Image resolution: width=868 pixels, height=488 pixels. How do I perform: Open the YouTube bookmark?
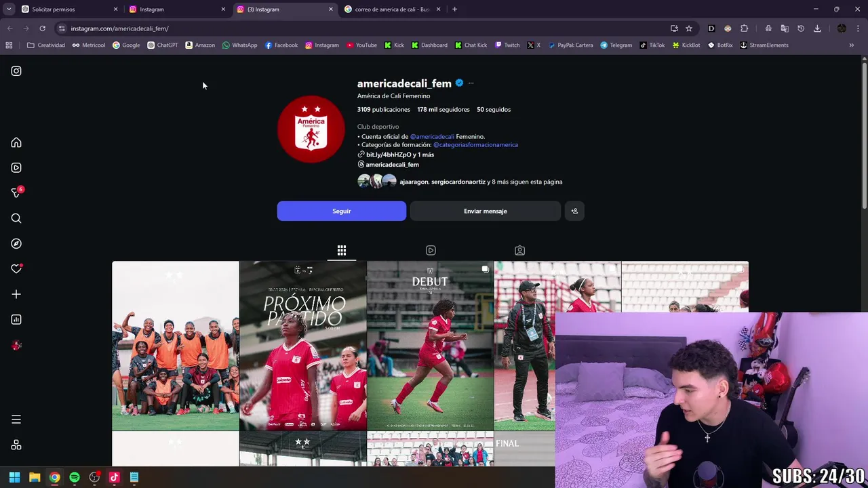point(361,45)
